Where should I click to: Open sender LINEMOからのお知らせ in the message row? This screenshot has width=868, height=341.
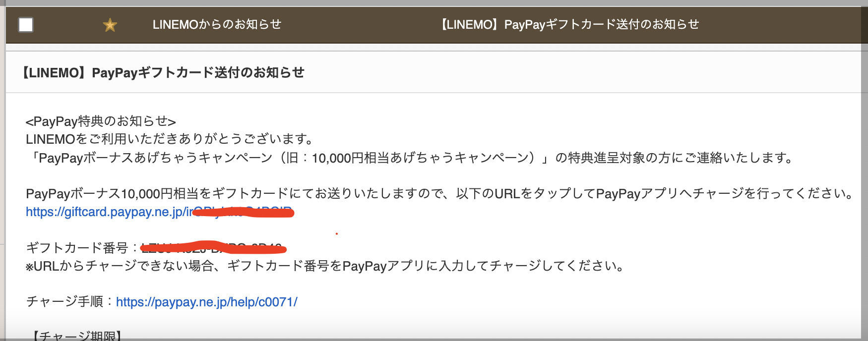[217, 24]
